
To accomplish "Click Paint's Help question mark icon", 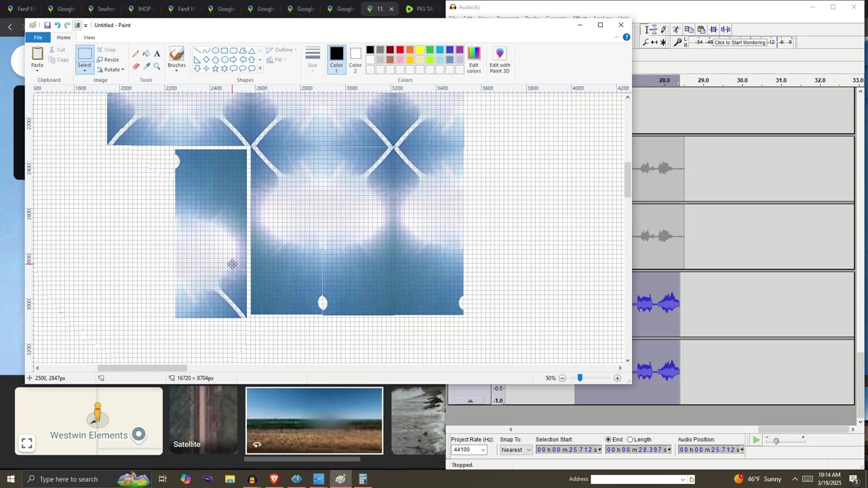I will click(x=627, y=37).
